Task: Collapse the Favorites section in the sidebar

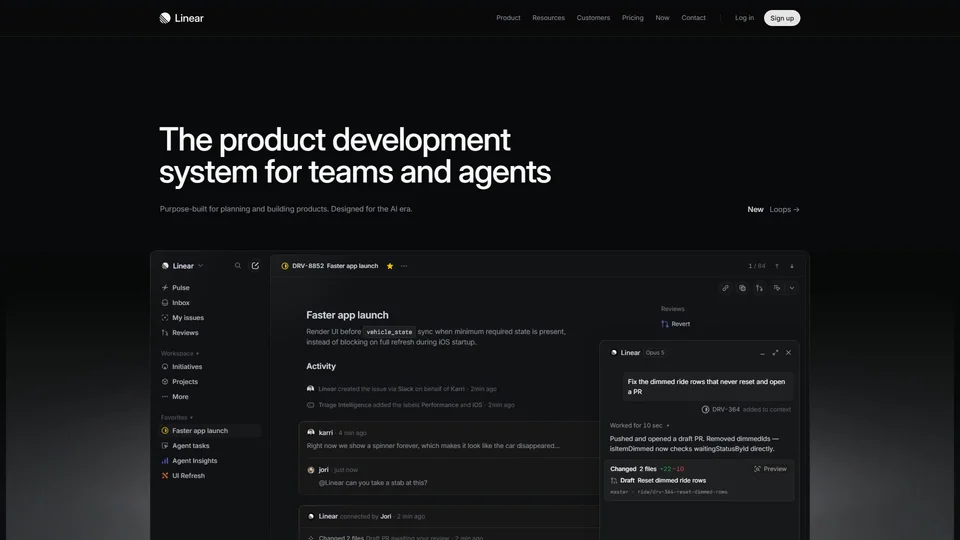Action: click(x=177, y=418)
